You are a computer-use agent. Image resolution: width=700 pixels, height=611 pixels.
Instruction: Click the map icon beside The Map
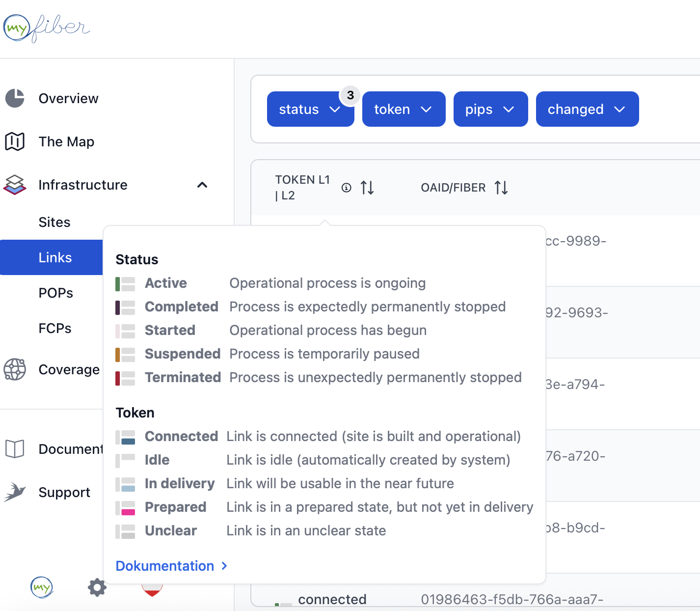15,141
